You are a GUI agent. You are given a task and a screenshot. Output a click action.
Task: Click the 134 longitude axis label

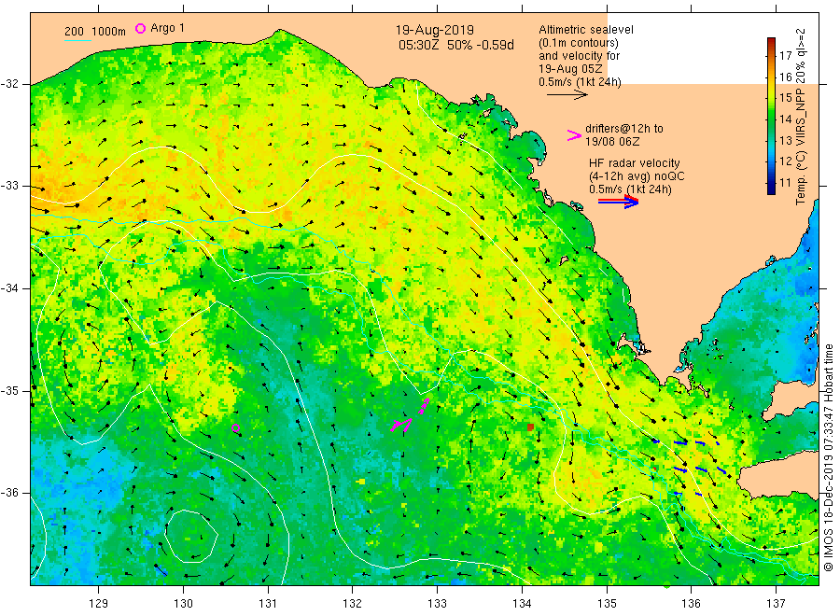[522, 604]
